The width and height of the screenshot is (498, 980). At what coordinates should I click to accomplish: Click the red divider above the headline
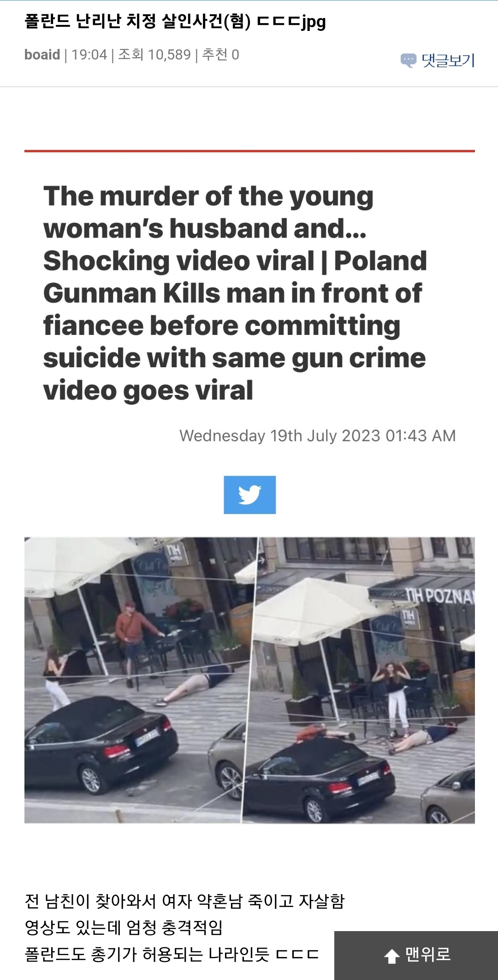pyautogui.click(x=249, y=151)
